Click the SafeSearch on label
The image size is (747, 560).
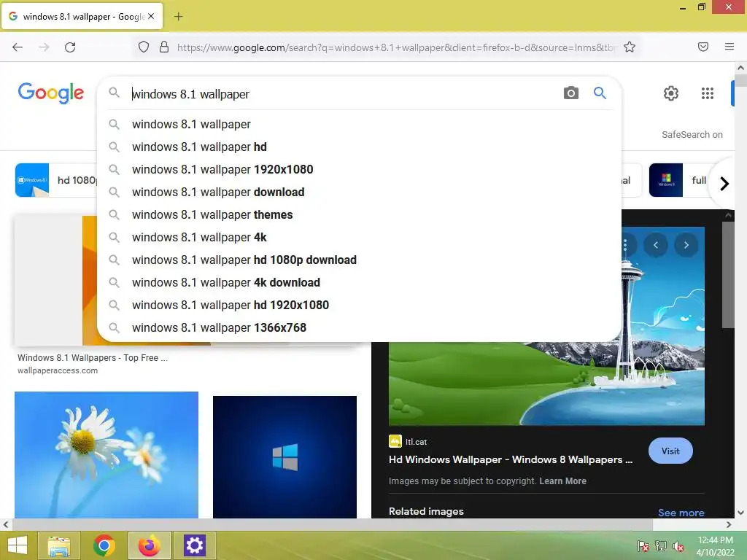click(x=692, y=135)
